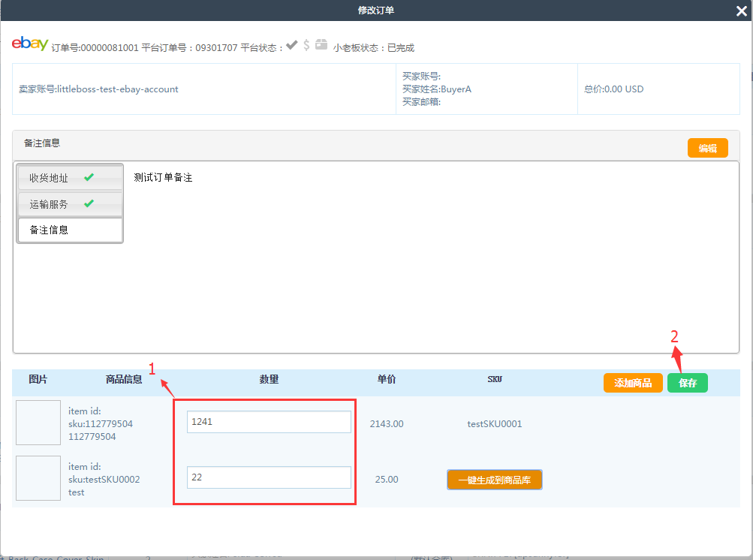Screen dimensions: 753x560
Task: Click the 添加商品 button
Action: click(x=633, y=383)
